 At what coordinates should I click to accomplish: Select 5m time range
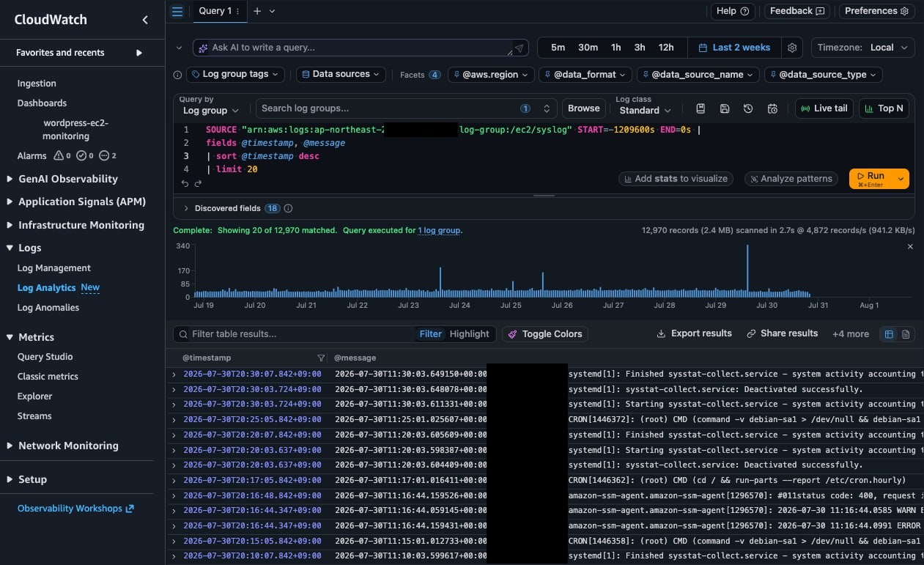(x=558, y=48)
